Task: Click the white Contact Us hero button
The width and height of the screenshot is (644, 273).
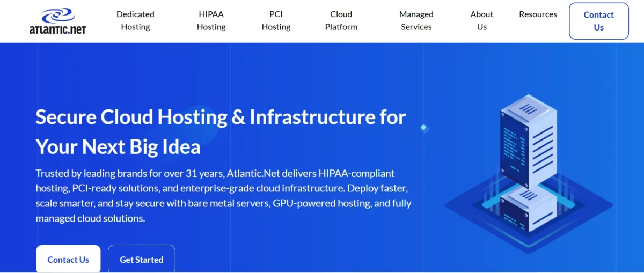Action: [x=68, y=260]
